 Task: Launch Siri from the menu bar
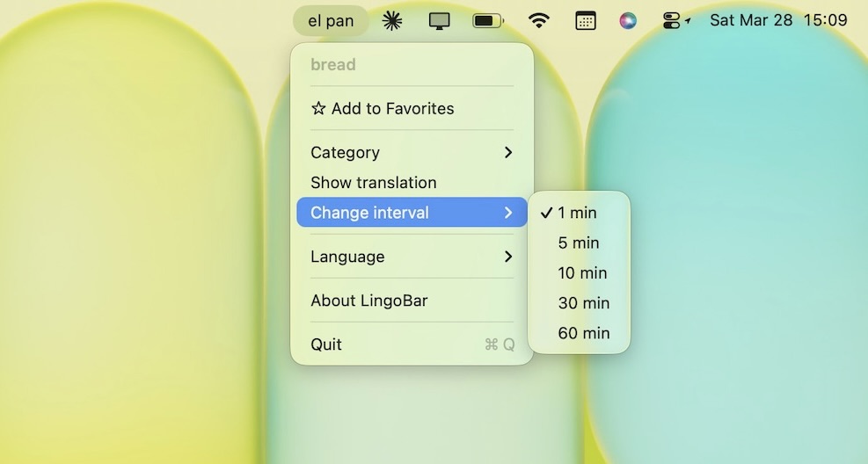click(x=628, y=21)
